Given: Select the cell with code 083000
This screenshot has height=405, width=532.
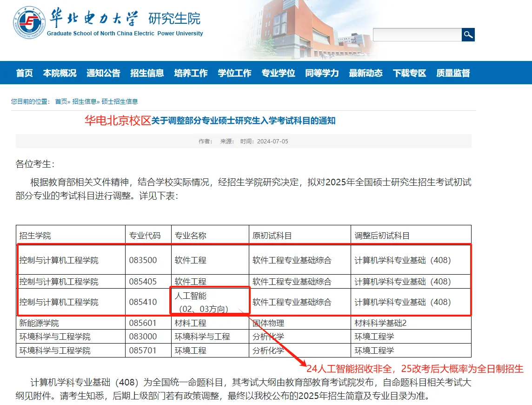Looking at the screenshot, I should 148,337.
